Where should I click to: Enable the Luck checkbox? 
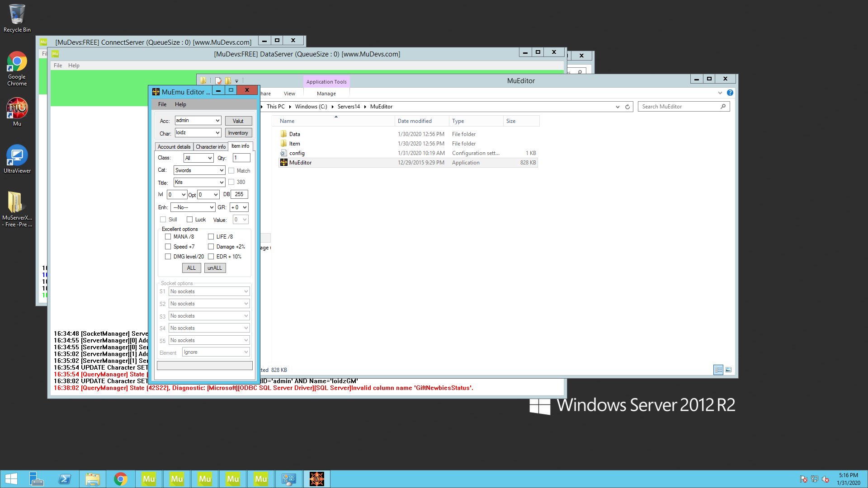(x=189, y=220)
